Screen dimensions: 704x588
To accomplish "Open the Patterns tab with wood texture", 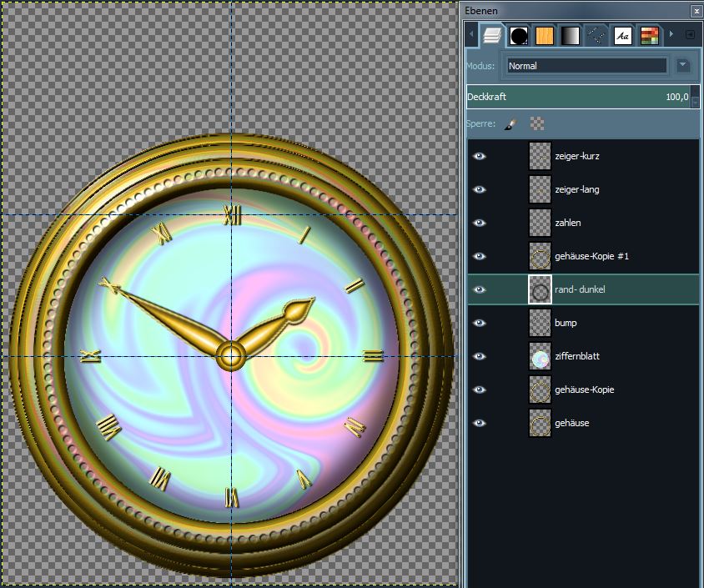I will [545, 36].
